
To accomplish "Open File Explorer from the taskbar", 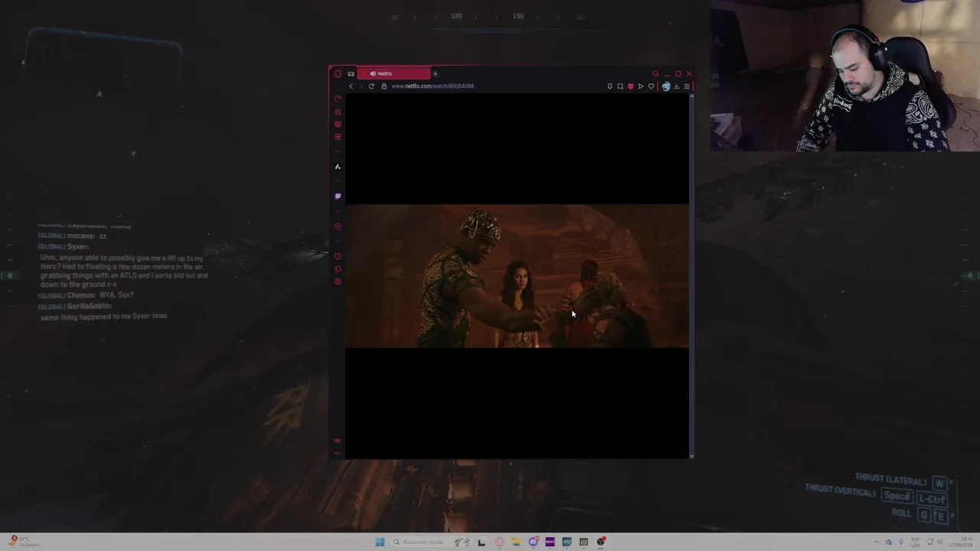I will pos(516,542).
